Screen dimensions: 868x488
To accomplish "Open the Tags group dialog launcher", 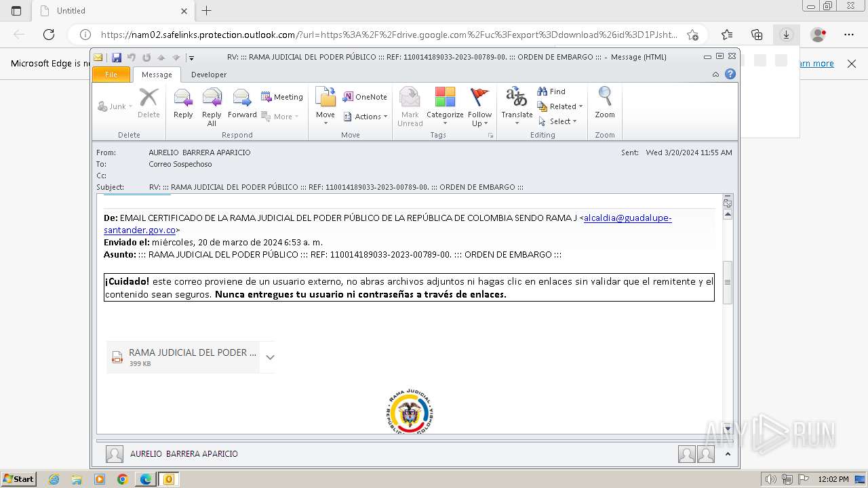I will [490, 136].
